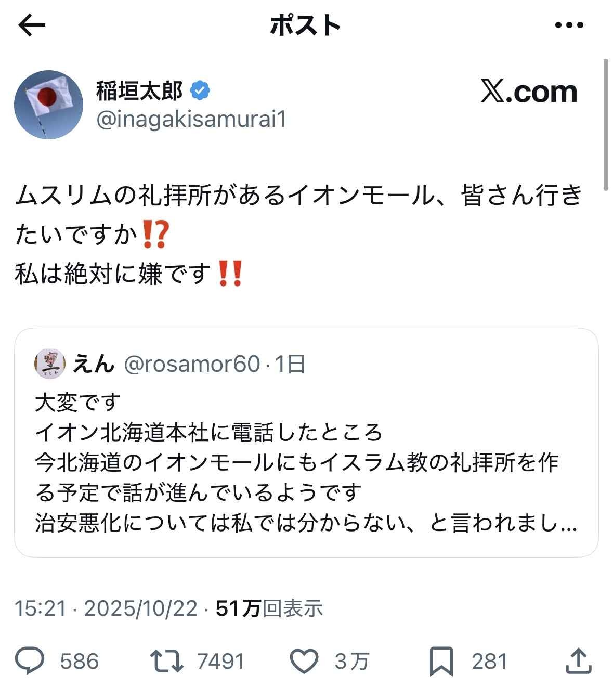Image resolution: width=613 pixels, height=700 pixels.
Task: Open the 586 replies count
Action: click(79, 662)
